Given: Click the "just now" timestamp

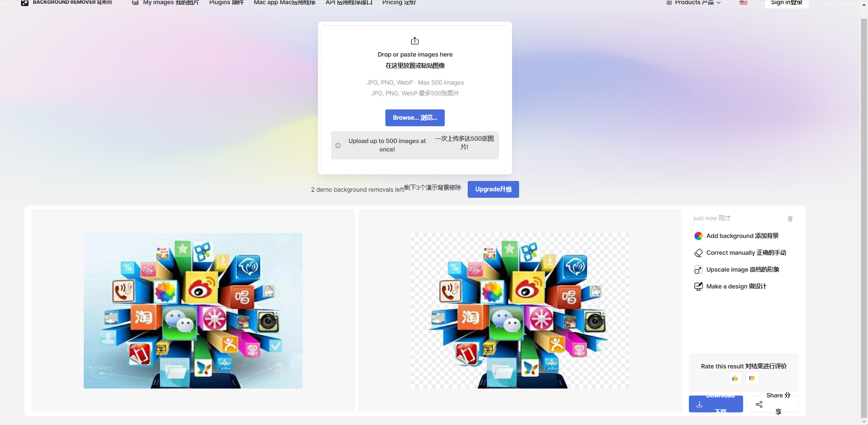Looking at the screenshot, I should 705,218.
